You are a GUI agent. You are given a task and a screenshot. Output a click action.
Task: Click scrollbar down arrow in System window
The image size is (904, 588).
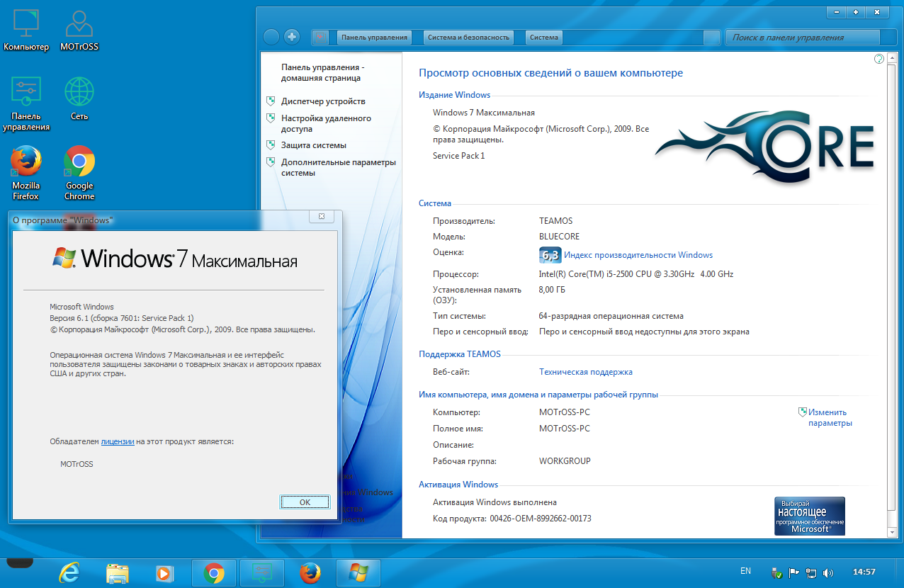tap(893, 531)
